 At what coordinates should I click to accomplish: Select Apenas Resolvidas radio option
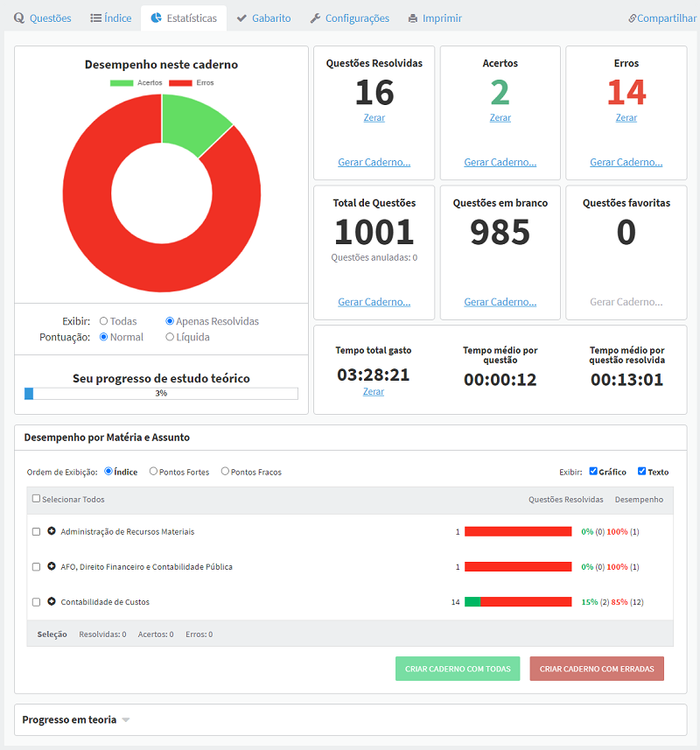click(169, 321)
